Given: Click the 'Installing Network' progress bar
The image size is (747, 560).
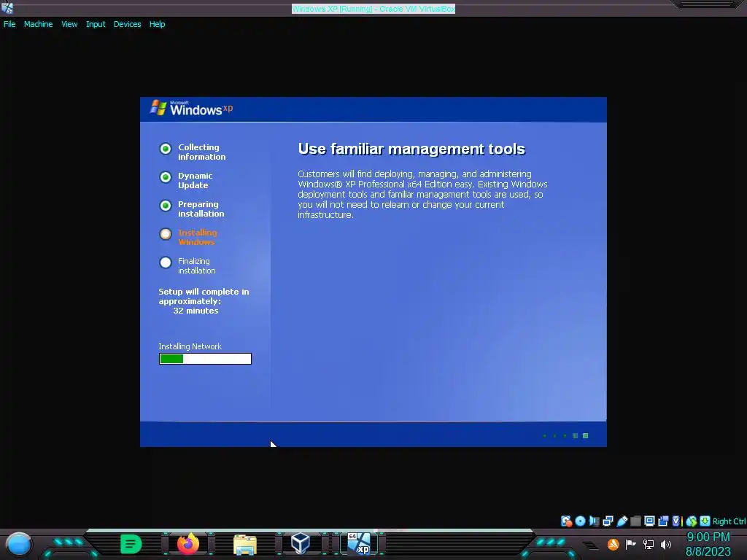Looking at the screenshot, I should pyautogui.click(x=205, y=359).
